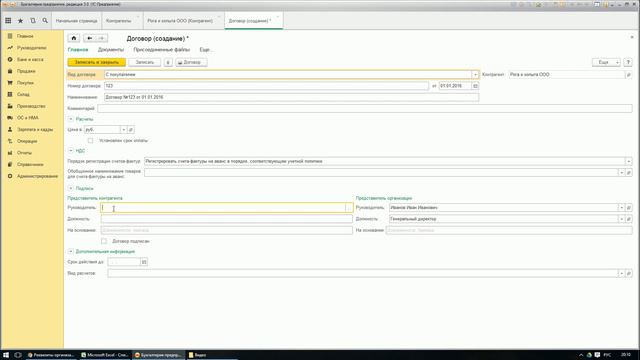Open Документы form navigation link
The height and width of the screenshot is (360, 640).
[111, 50]
